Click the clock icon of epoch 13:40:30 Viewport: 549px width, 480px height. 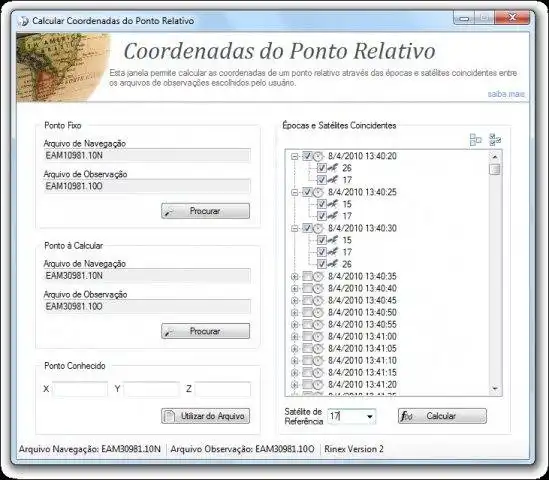(318, 228)
